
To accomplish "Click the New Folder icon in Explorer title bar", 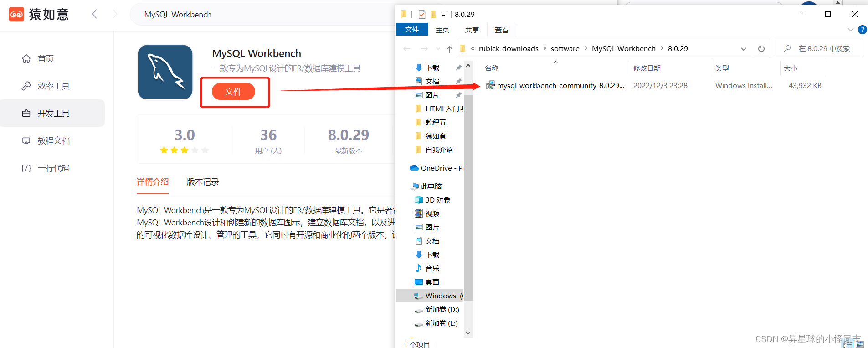I will coord(433,15).
